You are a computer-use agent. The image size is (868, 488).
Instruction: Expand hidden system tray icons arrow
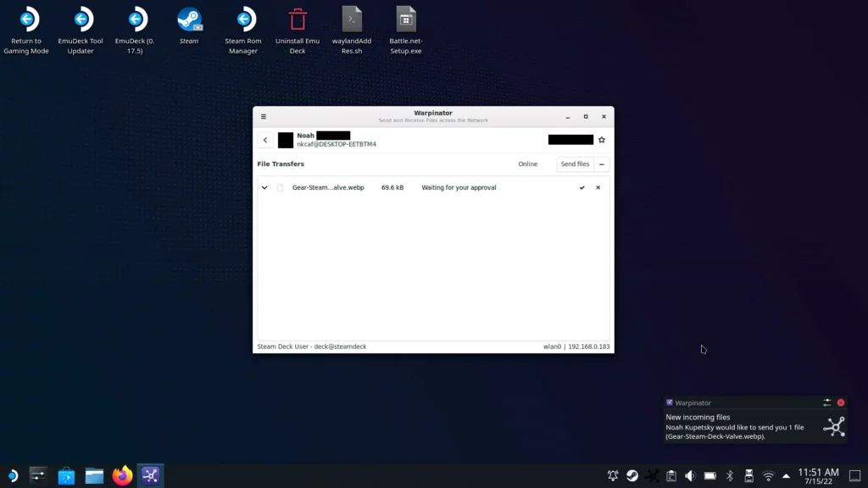786,476
